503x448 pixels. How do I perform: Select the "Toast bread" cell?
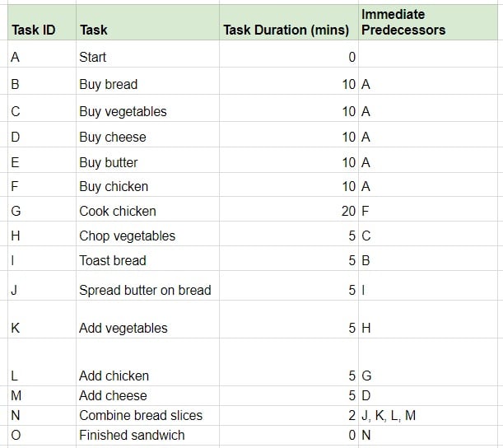(x=113, y=260)
